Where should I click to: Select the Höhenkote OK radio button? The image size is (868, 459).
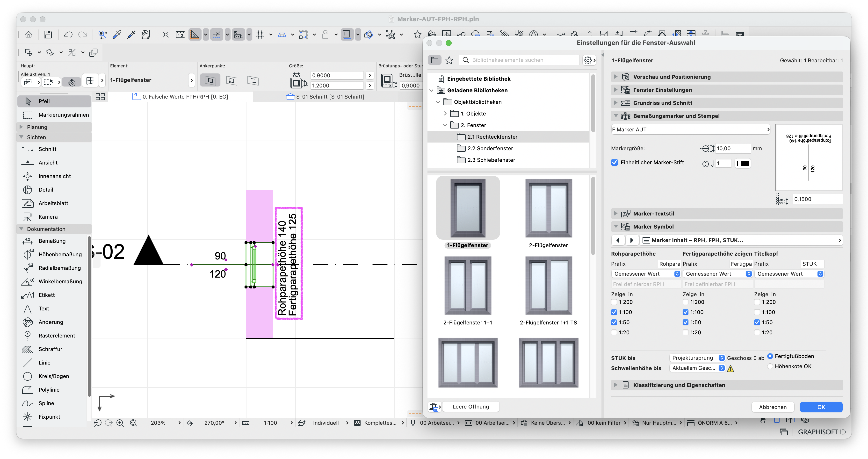click(x=770, y=366)
